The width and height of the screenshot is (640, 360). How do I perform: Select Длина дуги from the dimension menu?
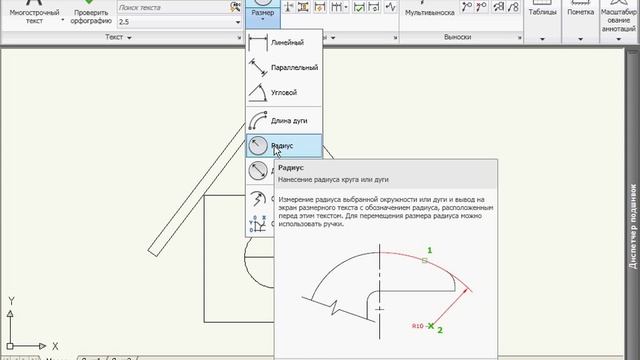[284, 120]
